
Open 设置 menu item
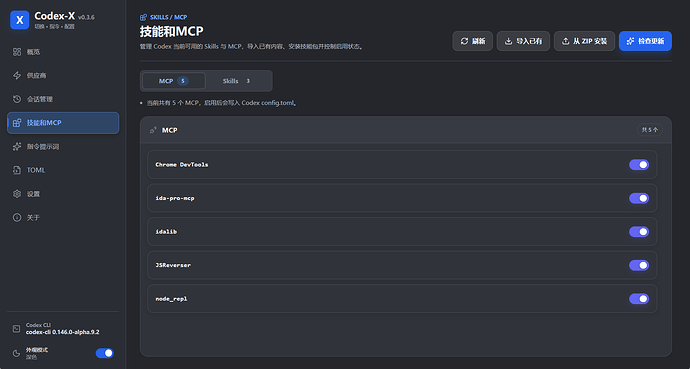pos(63,194)
